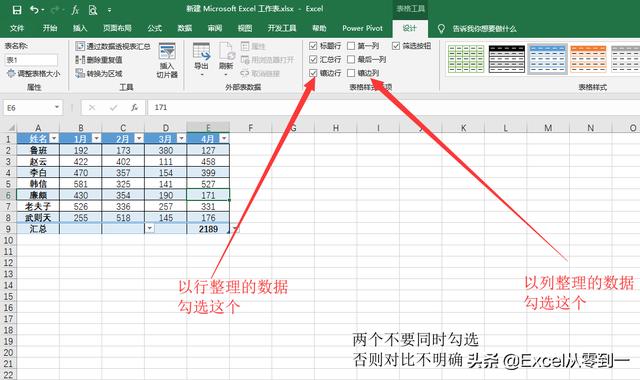
Task: Click the Insert Function fx button in formula bar
Action: coord(134,107)
